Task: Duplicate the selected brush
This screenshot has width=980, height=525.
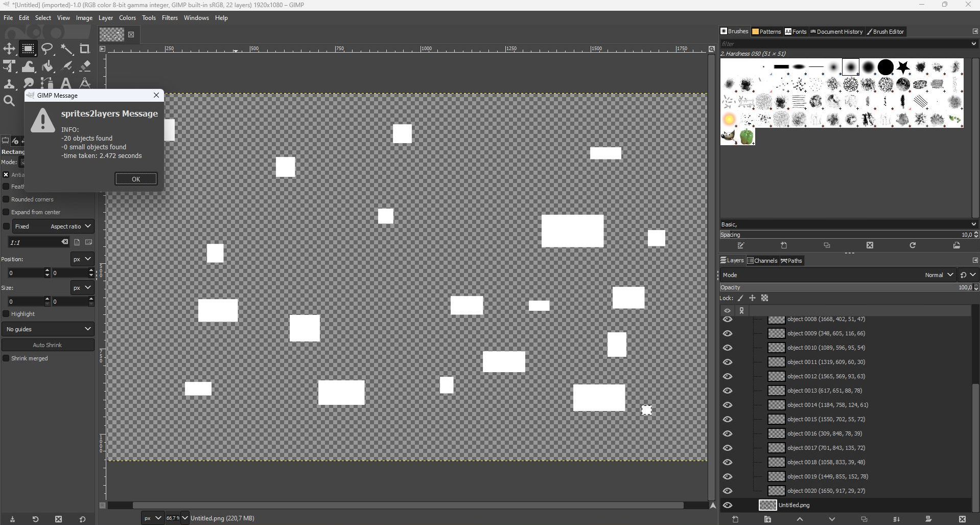Action: click(x=827, y=246)
